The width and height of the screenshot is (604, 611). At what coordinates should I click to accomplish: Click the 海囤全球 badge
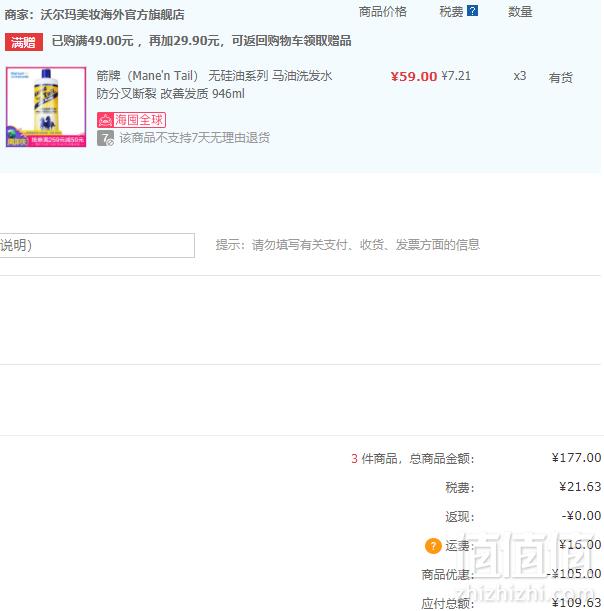pos(131,120)
